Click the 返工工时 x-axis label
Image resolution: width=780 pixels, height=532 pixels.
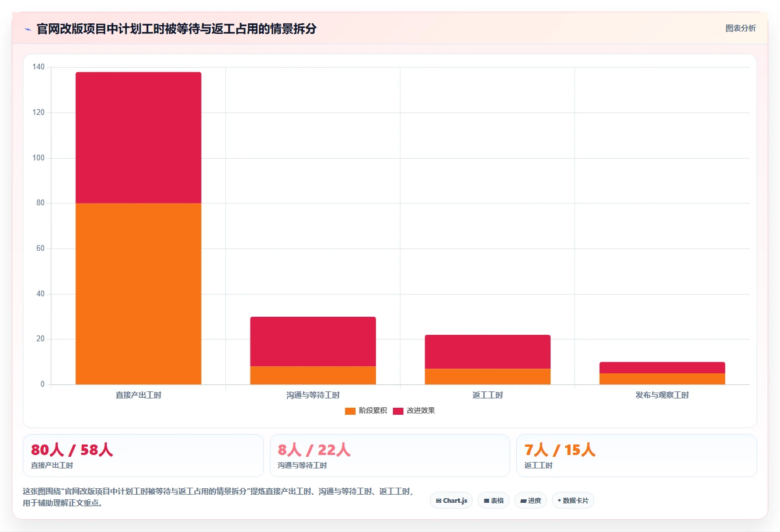point(487,395)
